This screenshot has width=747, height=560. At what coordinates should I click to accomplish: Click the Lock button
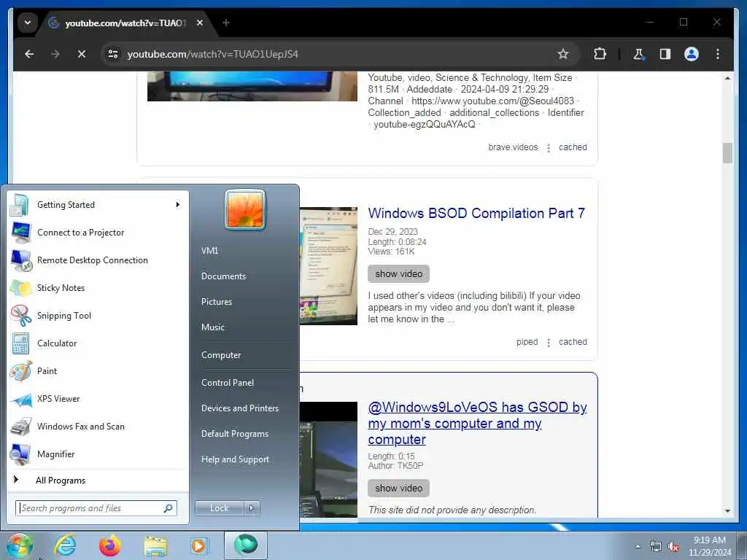[x=219, y=508]
